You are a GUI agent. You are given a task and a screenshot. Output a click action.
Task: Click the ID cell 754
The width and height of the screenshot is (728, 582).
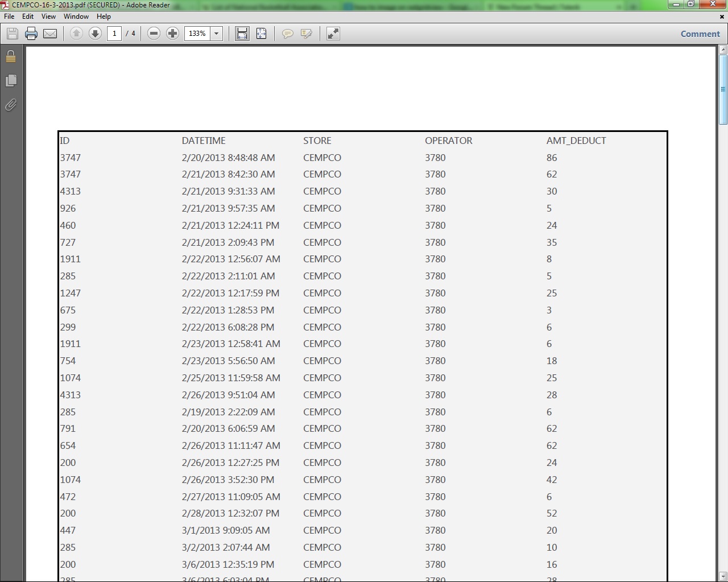point(68,361)
